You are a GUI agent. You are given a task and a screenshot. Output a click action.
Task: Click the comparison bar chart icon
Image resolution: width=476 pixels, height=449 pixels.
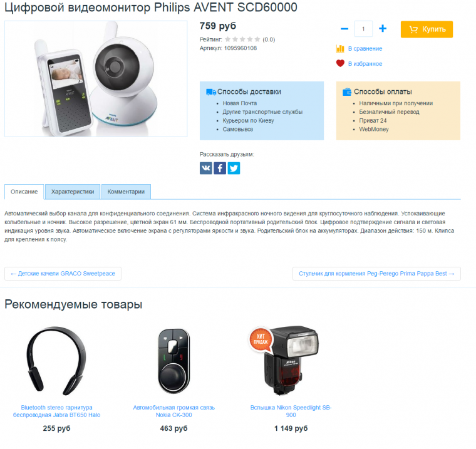[340, 49]
